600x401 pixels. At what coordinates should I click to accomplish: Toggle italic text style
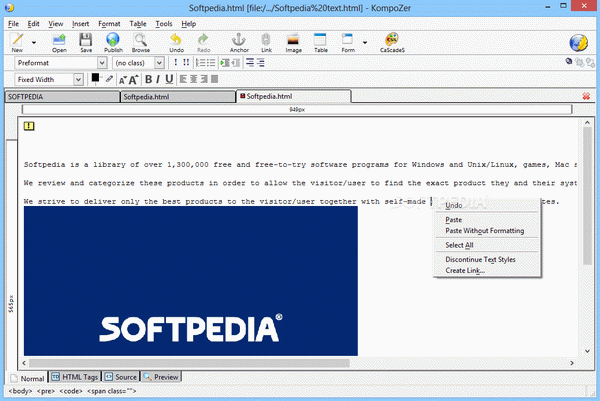158,79
